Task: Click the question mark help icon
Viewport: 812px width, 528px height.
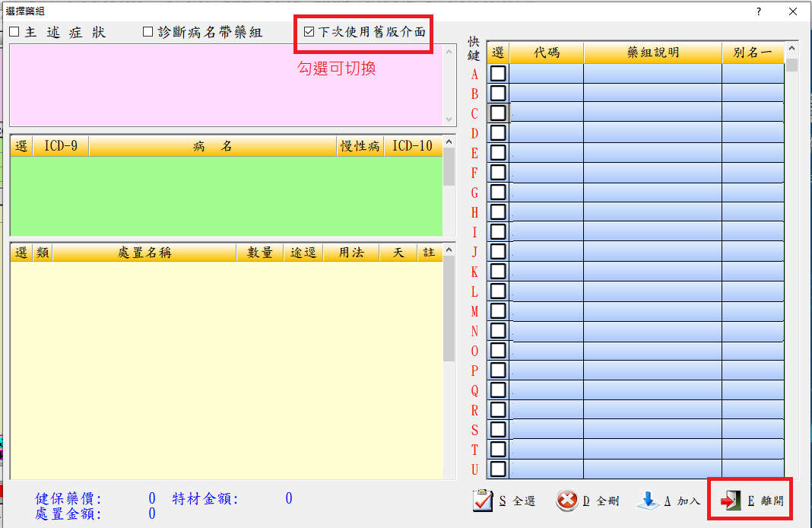Action: (758, 11)
